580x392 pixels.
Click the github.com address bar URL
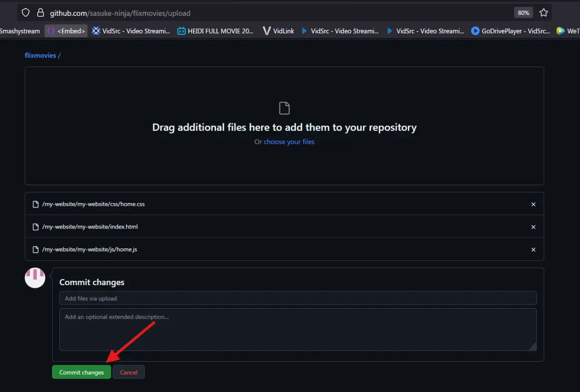(120, 13)
